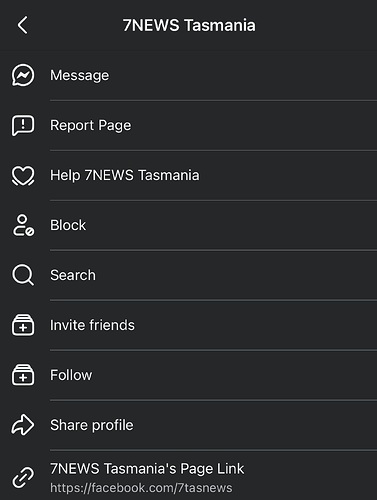Tap the Follow label
Viewport: 377px width, 500px height.
pyautogui.click(x=71, y=375)
